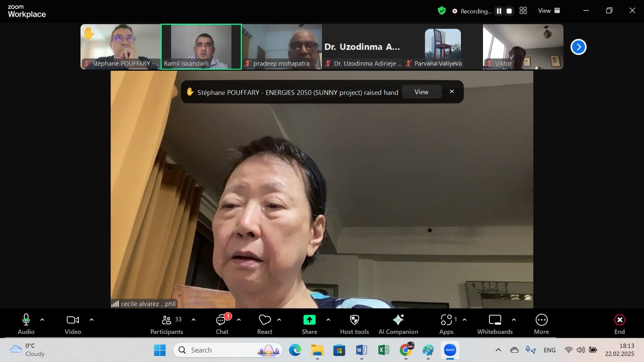Dismiss the raised hand notification
The image size is (644, 362).
pyautogui.click(x=452, y=92)
